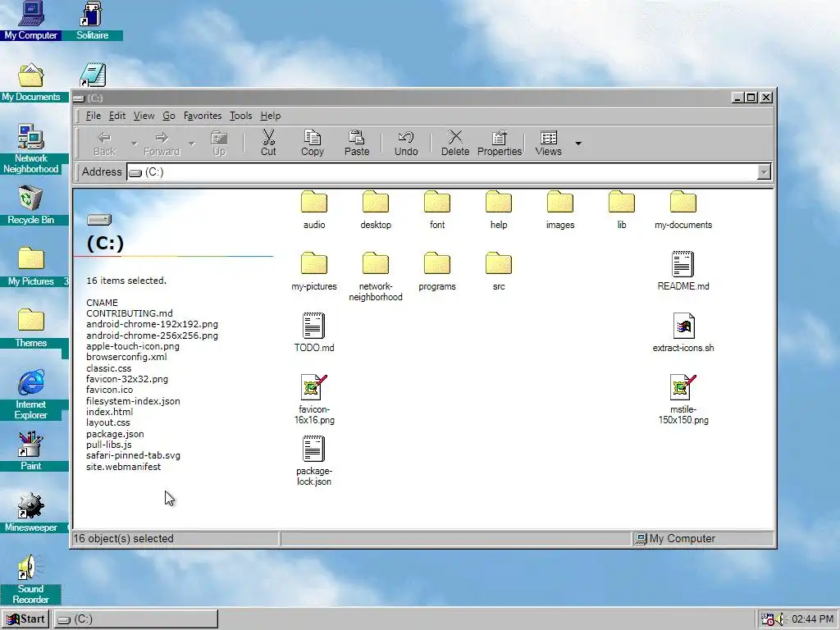Open the Back history dropdown arrow

(x=135, y=144)
